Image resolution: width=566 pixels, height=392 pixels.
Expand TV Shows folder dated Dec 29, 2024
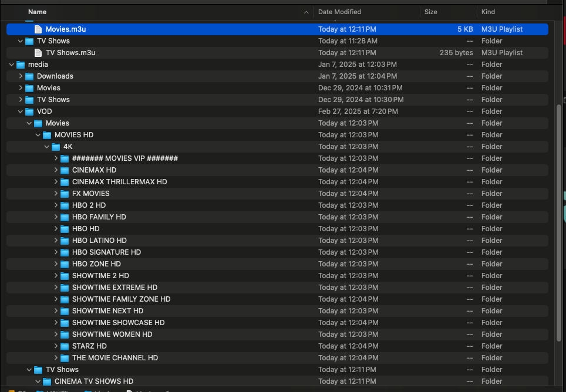21,100
